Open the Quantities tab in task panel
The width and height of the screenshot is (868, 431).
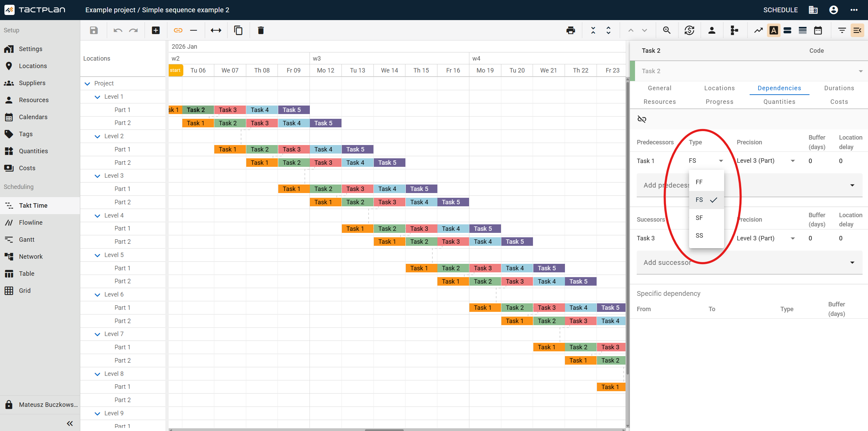[779, 102]
